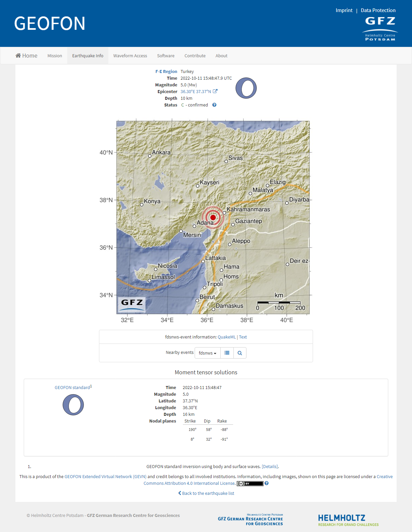412x532 pixels.
Task: Open epicenter external map link icon
Action: (215, 91)
